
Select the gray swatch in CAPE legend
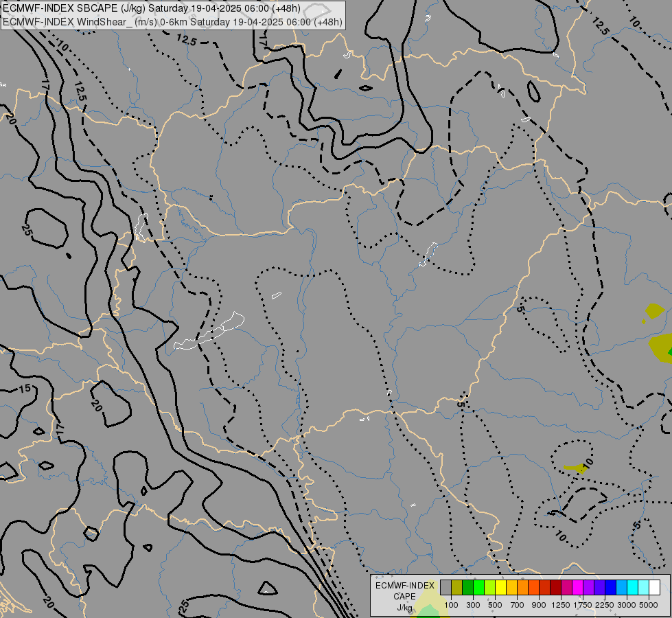(x=445, y=588)
